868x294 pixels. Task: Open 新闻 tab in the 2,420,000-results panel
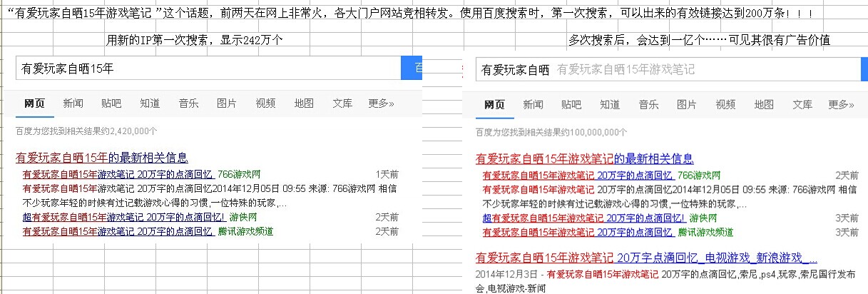[73, 103]
